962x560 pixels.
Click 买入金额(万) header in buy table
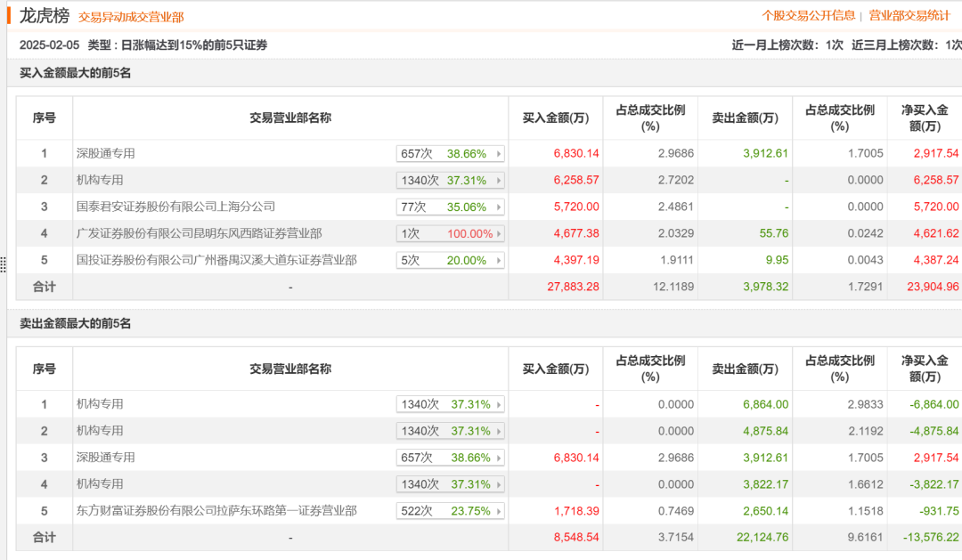pos(555,118)
